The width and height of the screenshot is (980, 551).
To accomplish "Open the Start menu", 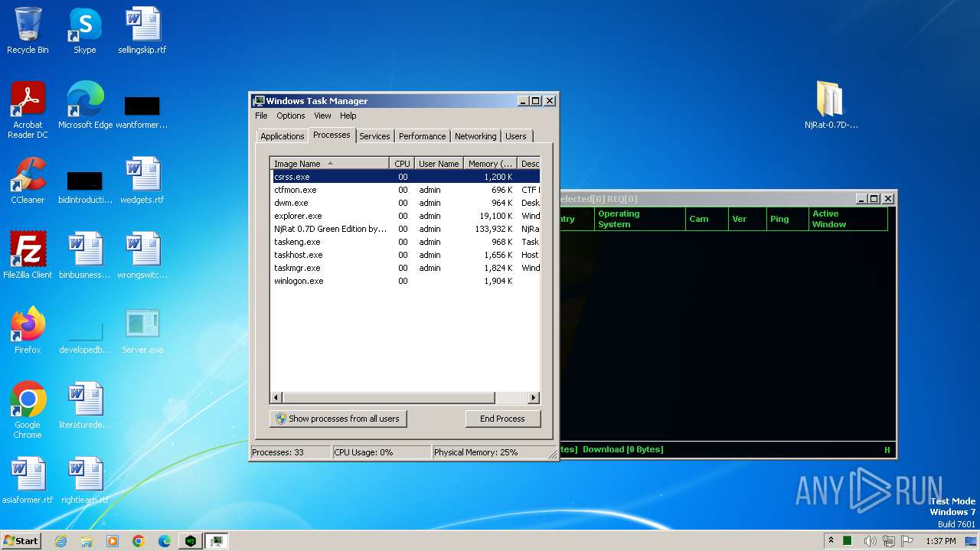I will (x=21, y=541).
